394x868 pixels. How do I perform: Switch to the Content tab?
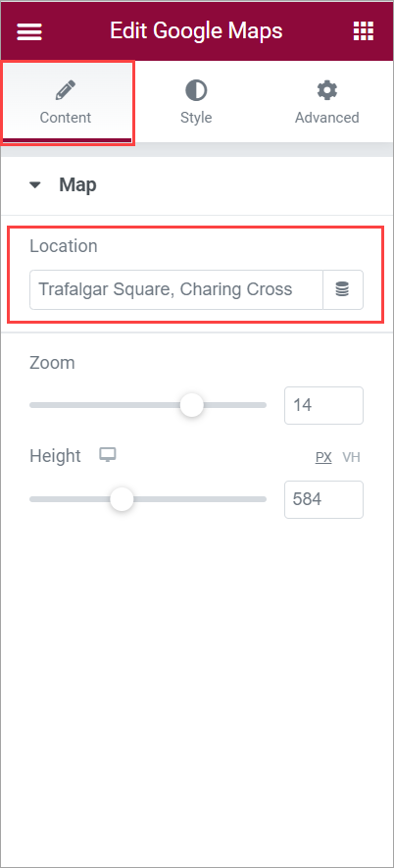[x=66, y=102]
